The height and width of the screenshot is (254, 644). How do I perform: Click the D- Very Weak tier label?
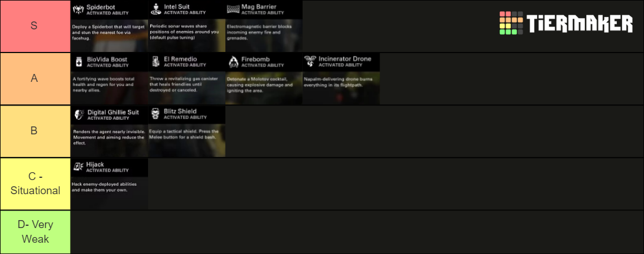point(34,231)
